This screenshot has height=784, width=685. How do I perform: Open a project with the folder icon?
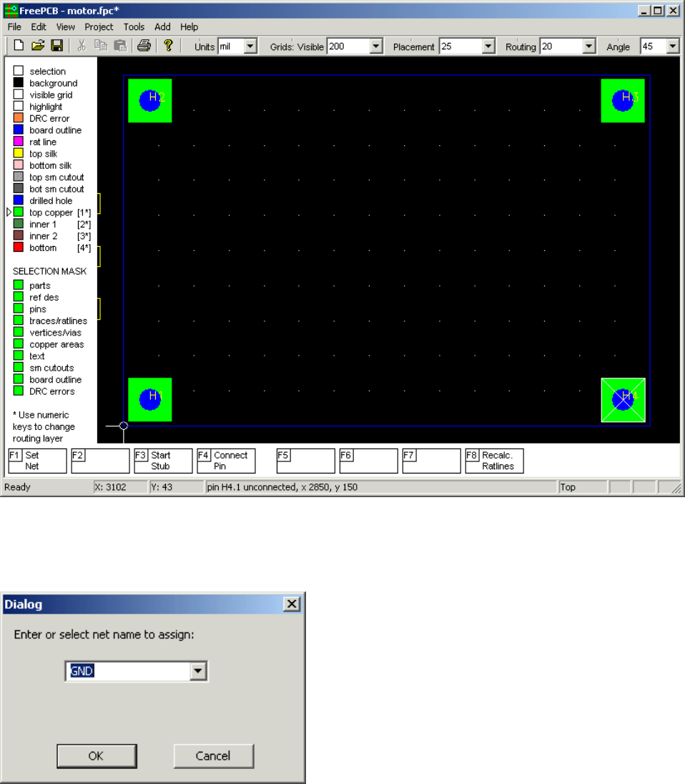coord(38,46)
